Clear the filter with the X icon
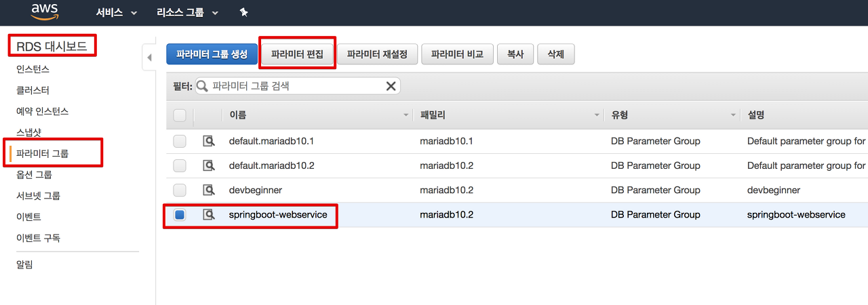 click(391, 86)
